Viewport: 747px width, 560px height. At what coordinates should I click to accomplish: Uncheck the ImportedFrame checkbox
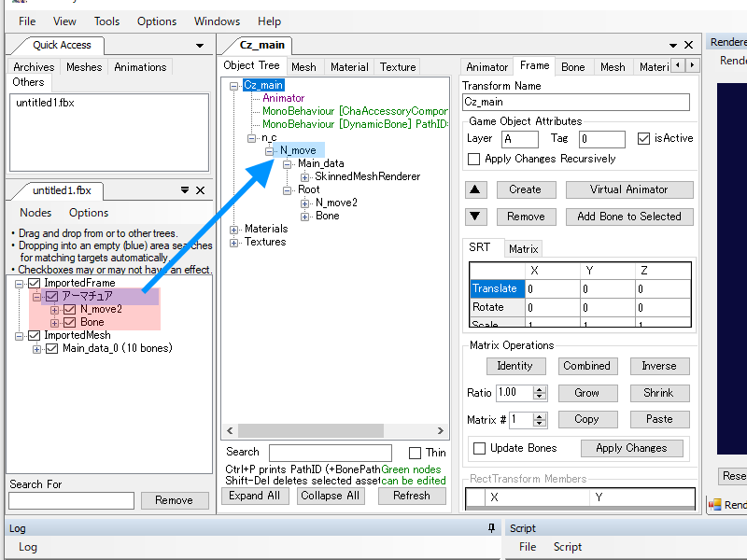(x=34, y=284)
